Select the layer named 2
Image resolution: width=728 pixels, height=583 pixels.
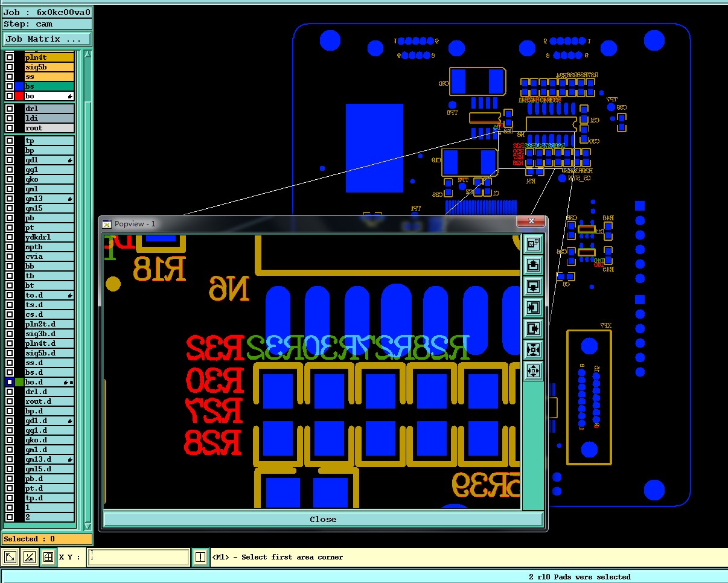49,517
